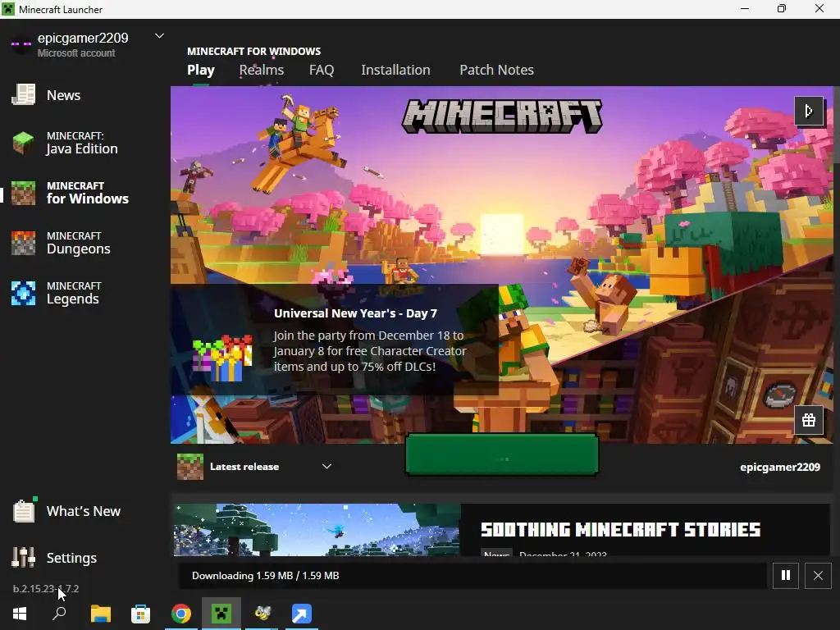The image size is (840, 630).
Task: Click the bee icon in taskbar
Action: (x=262, y=614)
